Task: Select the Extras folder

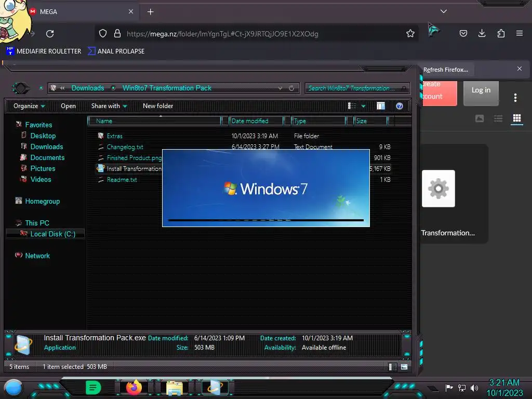Action: [114, 136]
